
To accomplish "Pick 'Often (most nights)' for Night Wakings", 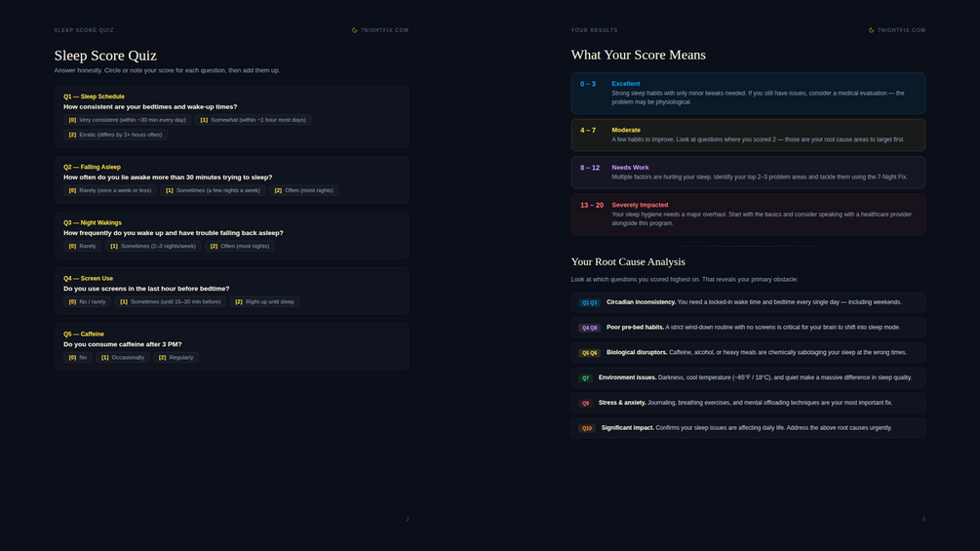I will (x=239, y=246).
